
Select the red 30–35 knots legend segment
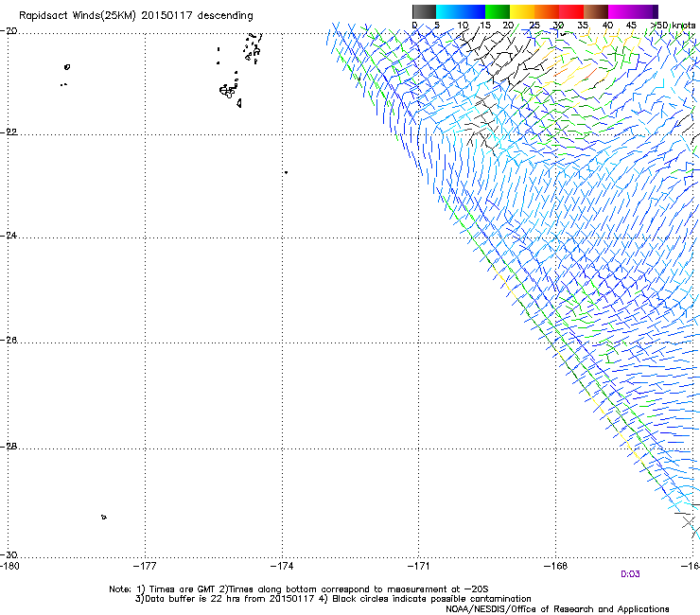coord(571,11)
